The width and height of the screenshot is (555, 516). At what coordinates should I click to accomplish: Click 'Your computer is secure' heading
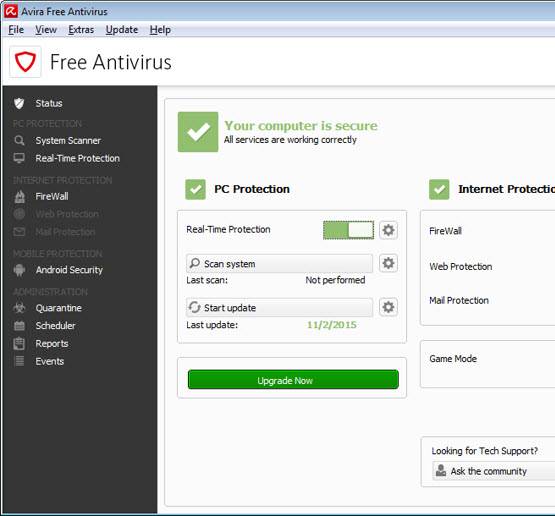pyautogui.click(x=301, y=126)
